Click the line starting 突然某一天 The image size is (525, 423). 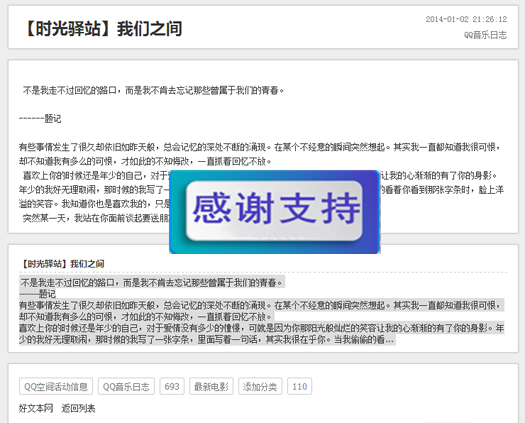click(x=96, y=218)
